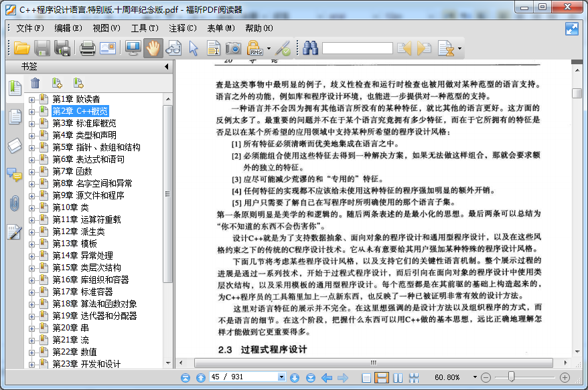Print the document with the printer icon
The width and height of the screenshot is (588, 390).
click(88, 48)
